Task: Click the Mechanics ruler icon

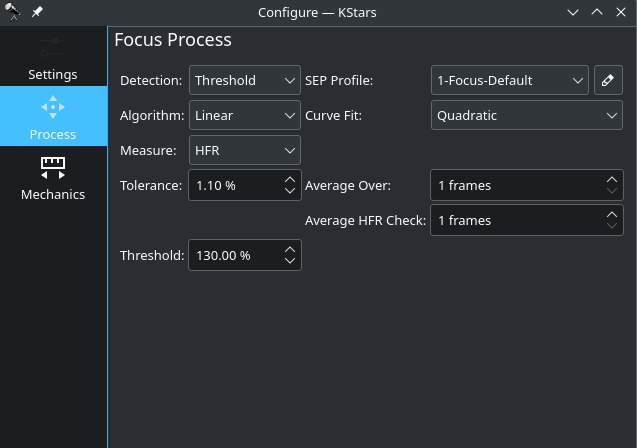Action: pyautogui.click(x=53, y=167)
